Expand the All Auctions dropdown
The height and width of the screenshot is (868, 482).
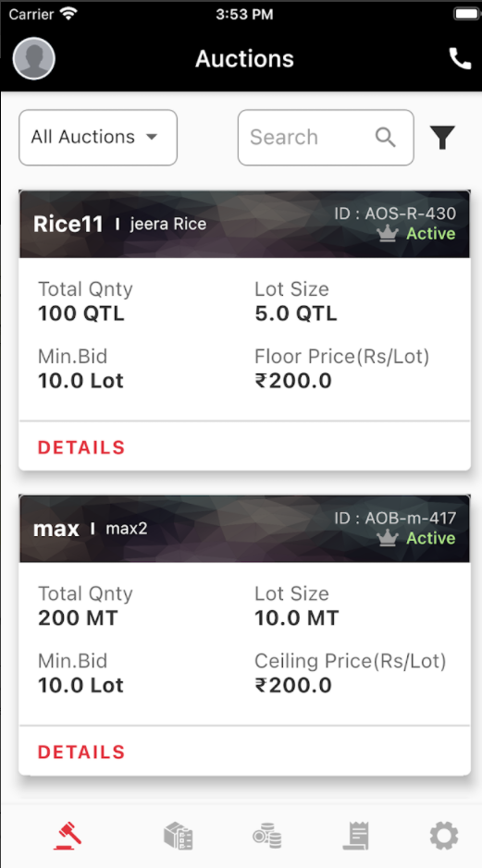click(x=98, y=138)
